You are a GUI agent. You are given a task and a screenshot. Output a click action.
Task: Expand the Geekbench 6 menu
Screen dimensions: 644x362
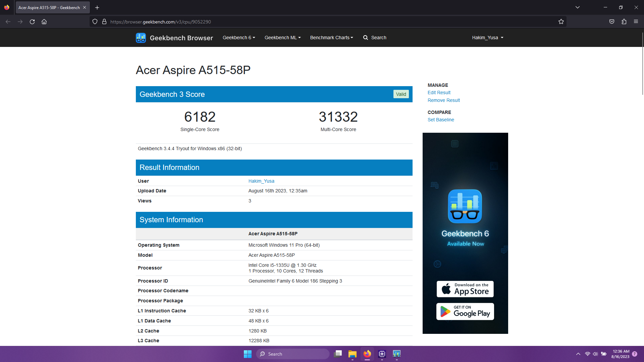239,38
